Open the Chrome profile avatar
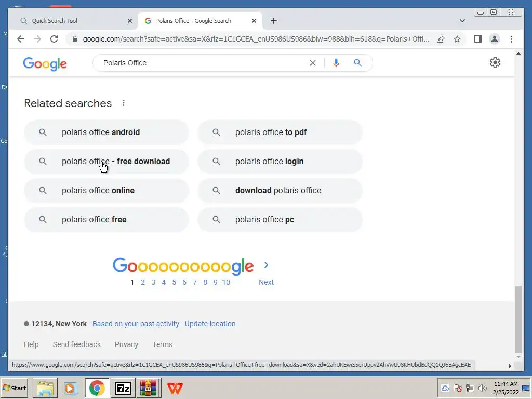The image size is (532, 399). (495, 39)
